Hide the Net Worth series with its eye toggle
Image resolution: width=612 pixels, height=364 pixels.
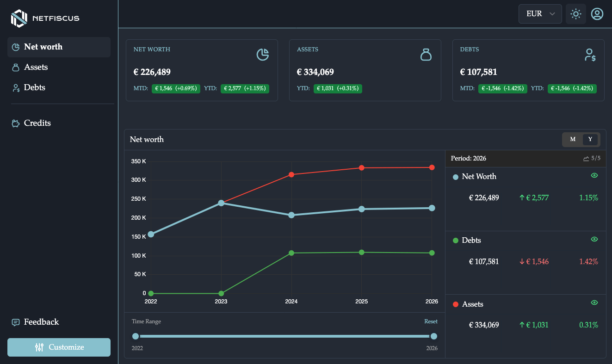(x=594, y=175)
